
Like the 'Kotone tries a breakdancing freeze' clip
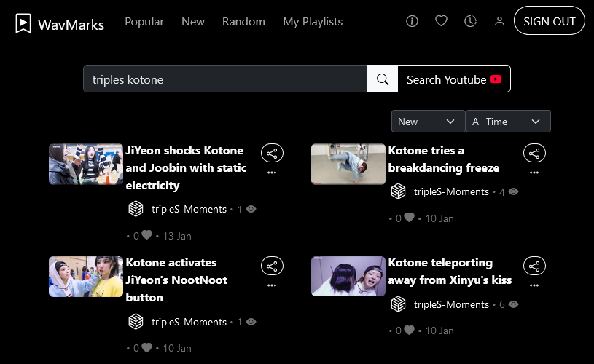tap(409, 218)
